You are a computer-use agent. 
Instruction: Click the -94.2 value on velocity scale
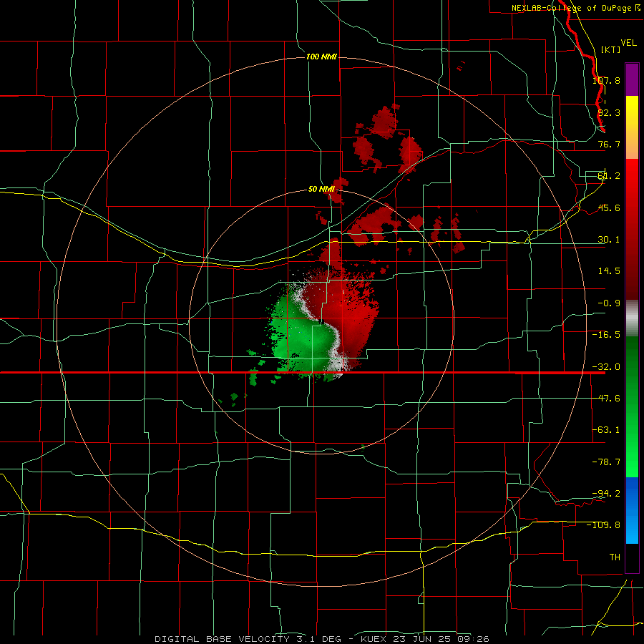606,493
